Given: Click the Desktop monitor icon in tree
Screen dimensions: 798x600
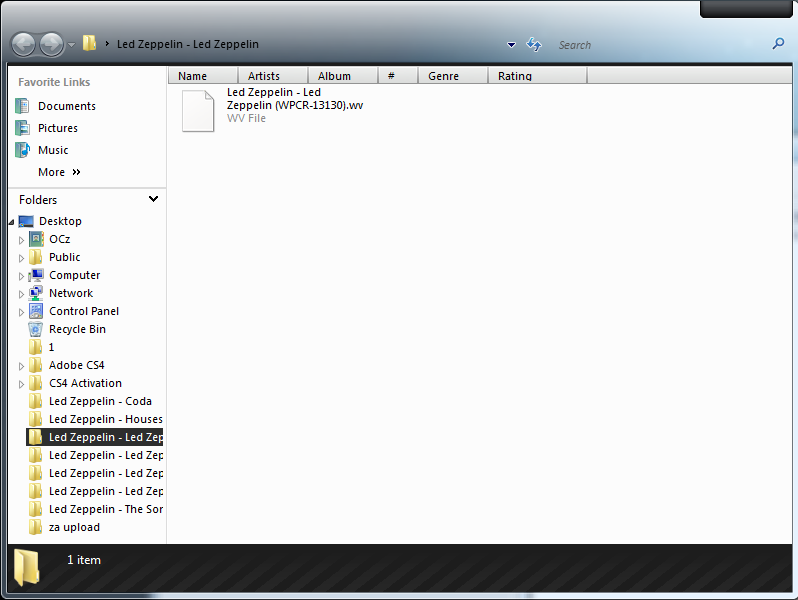Looking at the screenshot, I should coord(26,221).
